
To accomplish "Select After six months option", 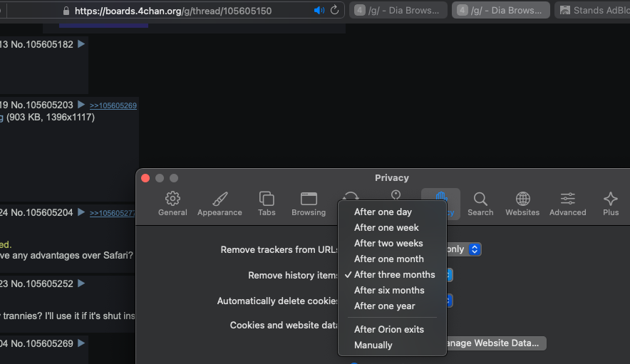I will tap(392, 290).
